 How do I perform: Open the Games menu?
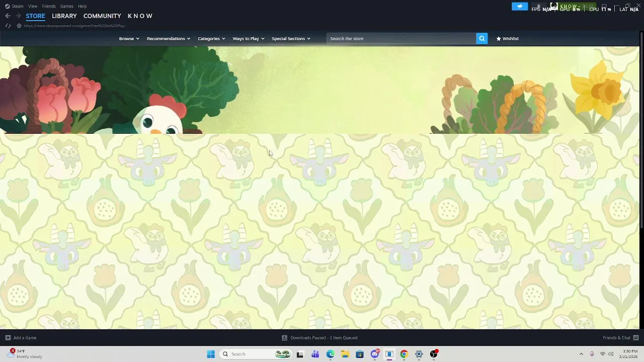coord(67,6)
